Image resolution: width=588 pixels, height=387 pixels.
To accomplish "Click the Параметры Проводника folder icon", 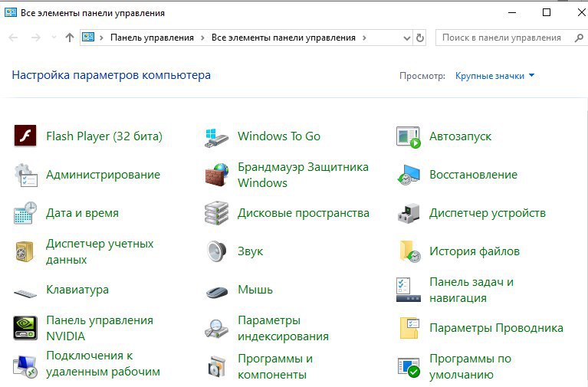I will [409, 328].
